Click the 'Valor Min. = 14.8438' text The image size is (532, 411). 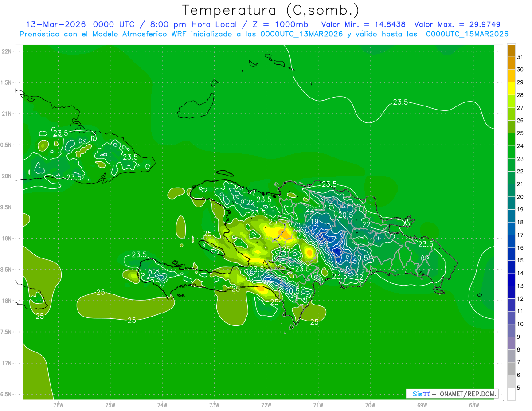tap(363, 24)
